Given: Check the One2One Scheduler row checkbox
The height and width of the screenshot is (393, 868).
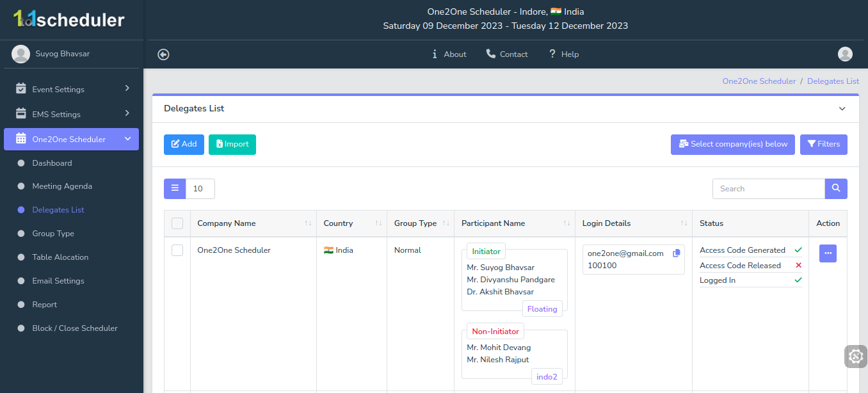Looking at the screenshot, I should 177,250.
